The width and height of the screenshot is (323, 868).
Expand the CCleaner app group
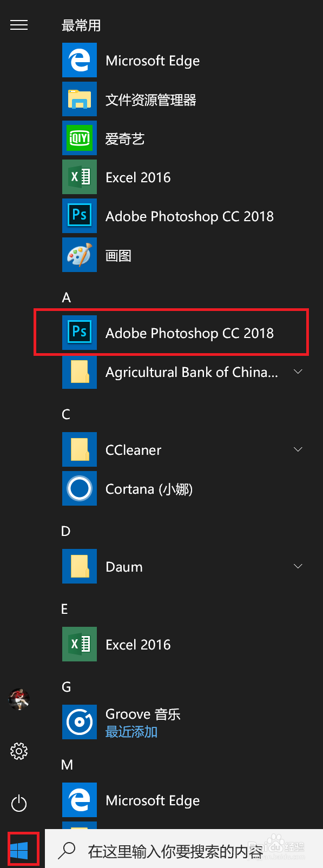(x=298, y=449)
